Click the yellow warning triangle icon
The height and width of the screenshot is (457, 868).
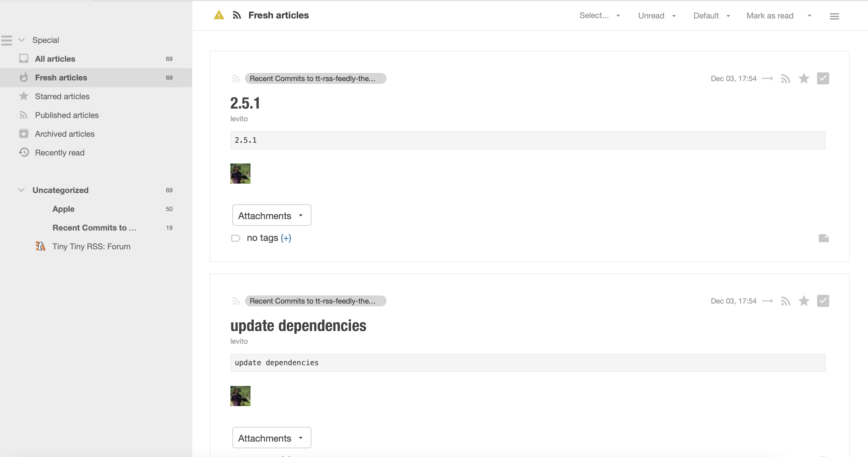coord(219,15)
